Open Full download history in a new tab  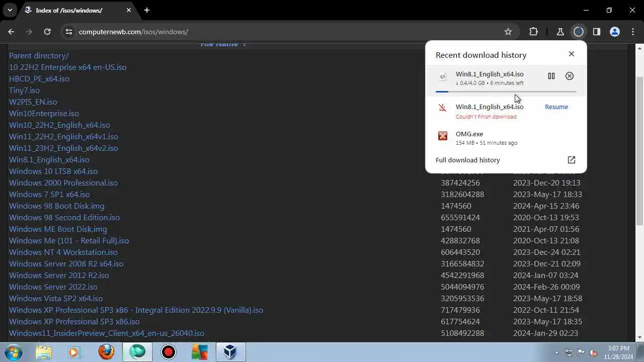(571, 160)
